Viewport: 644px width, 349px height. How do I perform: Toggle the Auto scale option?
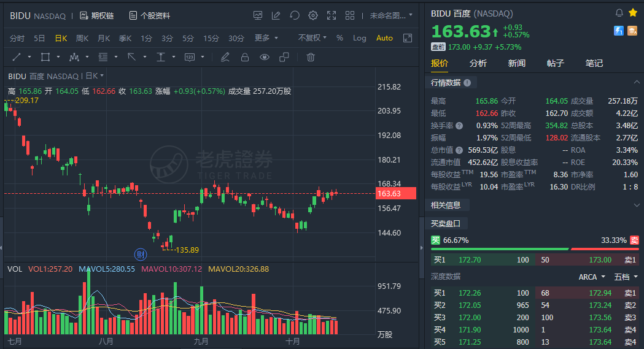(384, 38)
